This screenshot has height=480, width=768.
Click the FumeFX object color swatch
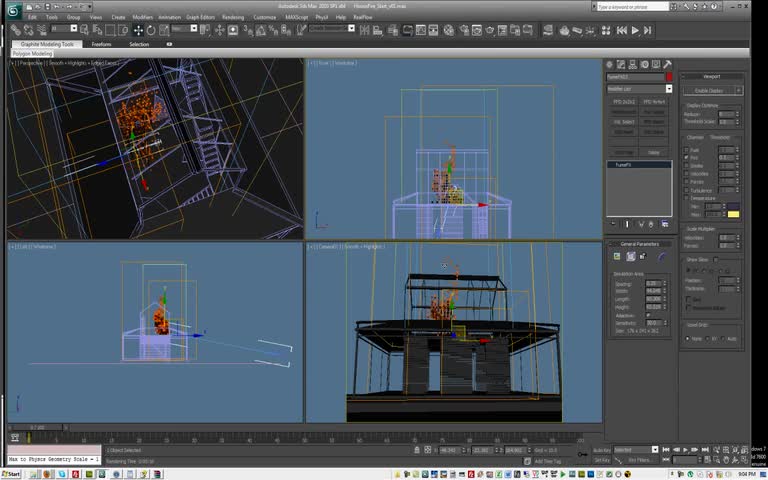click(668, 77)
